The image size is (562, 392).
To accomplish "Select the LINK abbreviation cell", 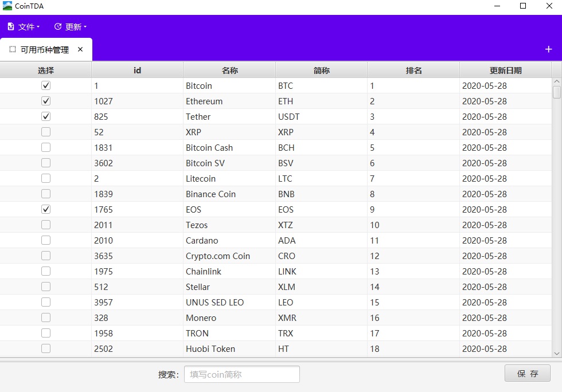I will [x=322, y=271].
